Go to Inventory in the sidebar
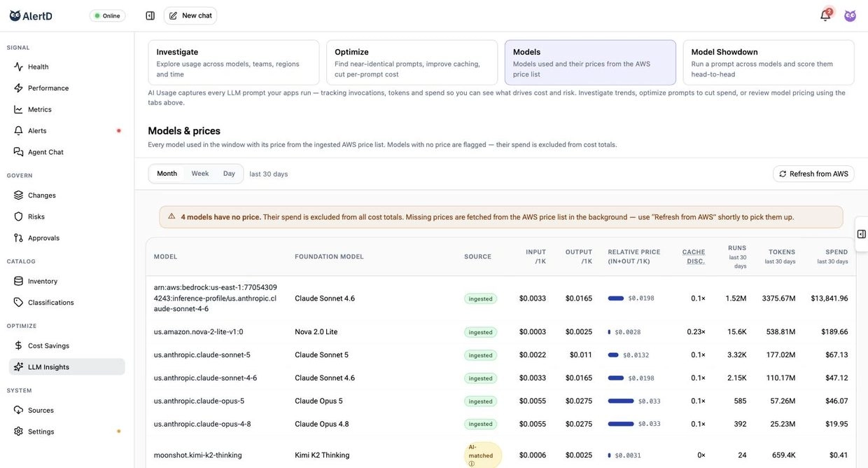This screenshot has width=868, height=468. coord(67,281)
